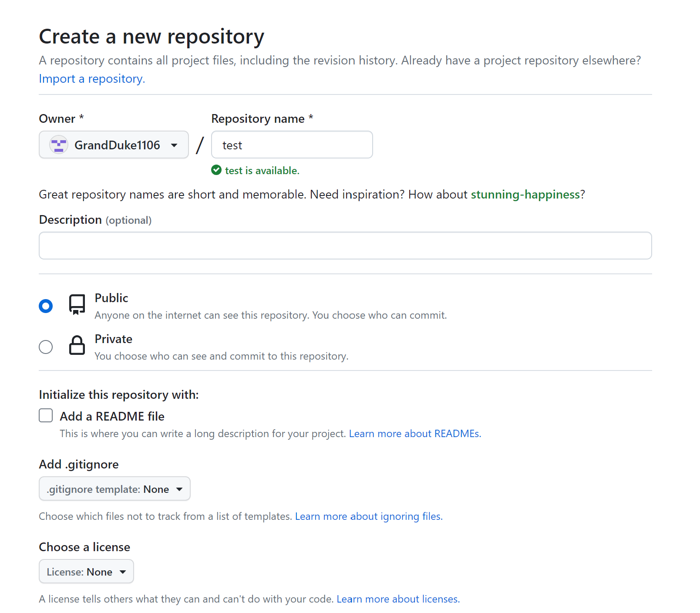This screenshot has height=613, width=700.
Task: Open the Import a repository link
Action: pos(92,79)
